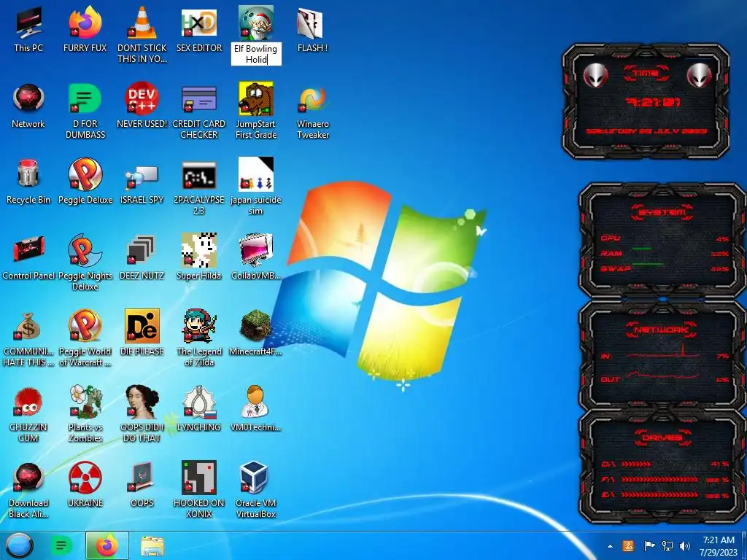Click the Start orb on the taskbar

click(x=18, y=545)
